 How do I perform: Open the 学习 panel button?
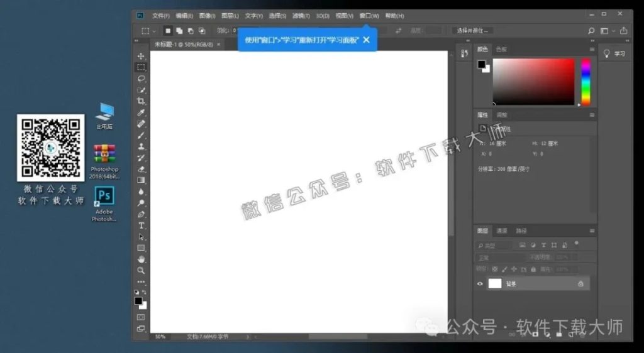pos(614,54)
